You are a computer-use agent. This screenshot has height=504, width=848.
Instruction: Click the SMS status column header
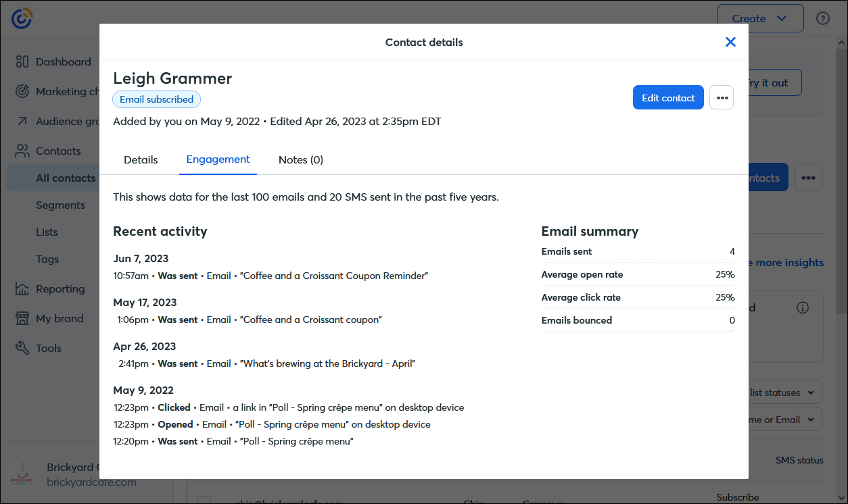click(x=799, y=460)
